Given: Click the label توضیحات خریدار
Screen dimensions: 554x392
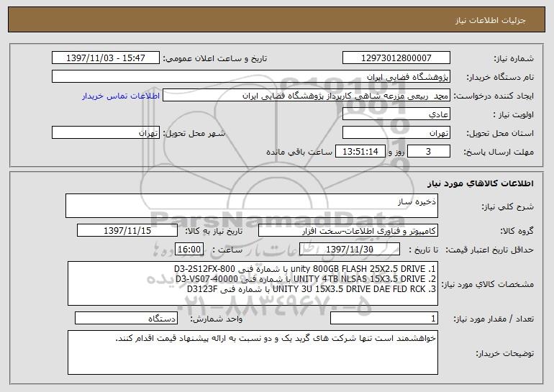Looking at the screenshot, I should click(504, 353).
